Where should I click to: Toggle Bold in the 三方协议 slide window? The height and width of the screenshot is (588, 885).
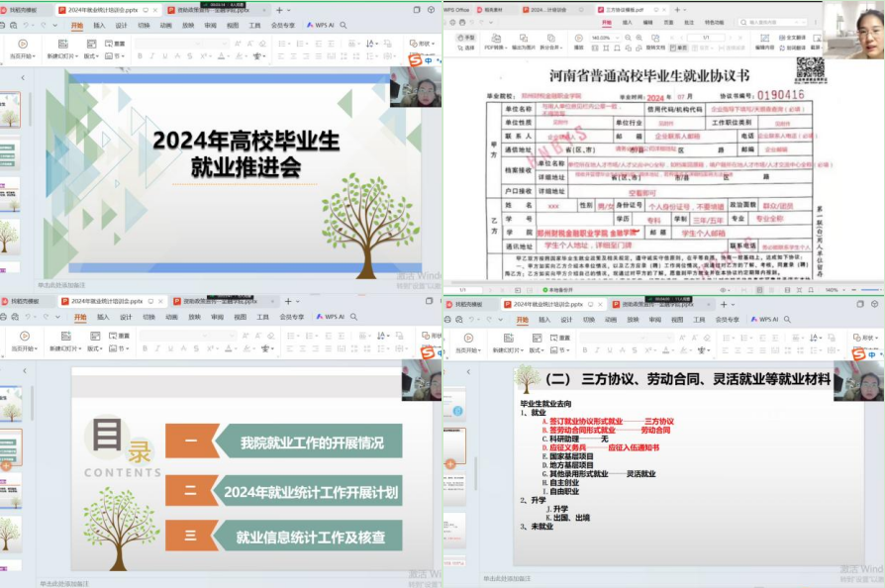tap(585, 349)
